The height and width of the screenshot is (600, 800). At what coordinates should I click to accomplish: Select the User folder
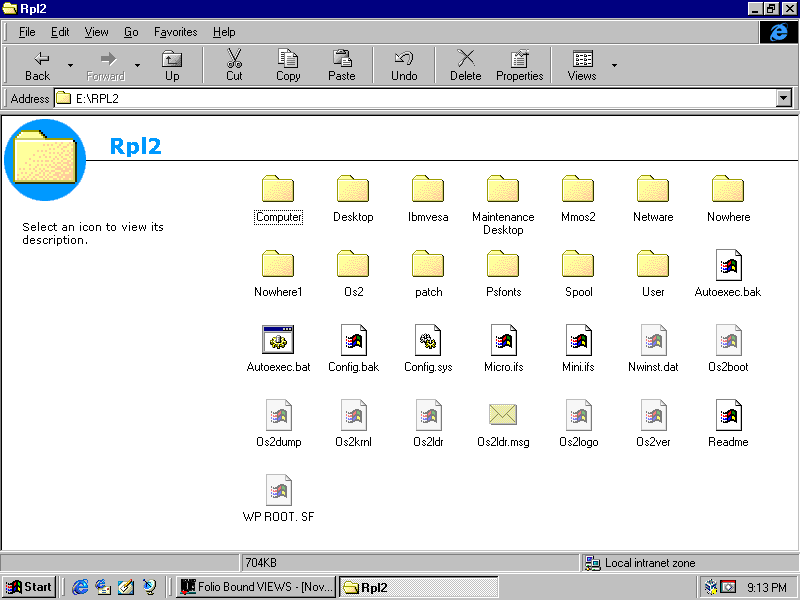pyautogui.click(x=653, y=274)
